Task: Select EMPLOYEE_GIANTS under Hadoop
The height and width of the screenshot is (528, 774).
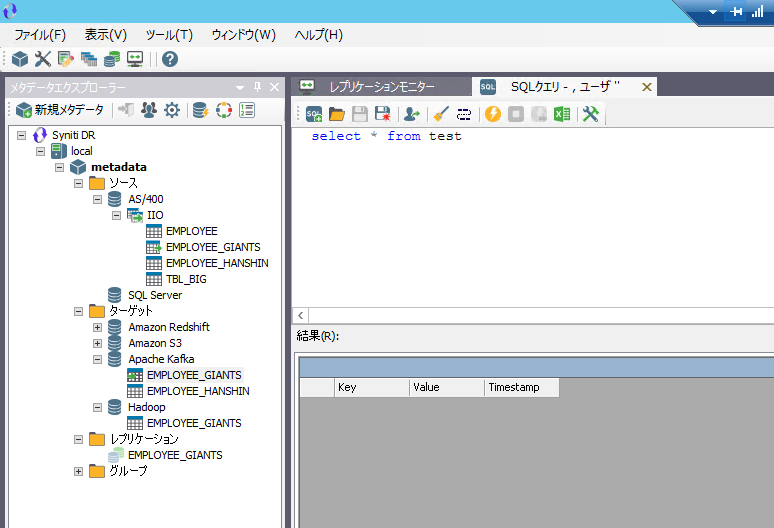Action: point(194,423)
